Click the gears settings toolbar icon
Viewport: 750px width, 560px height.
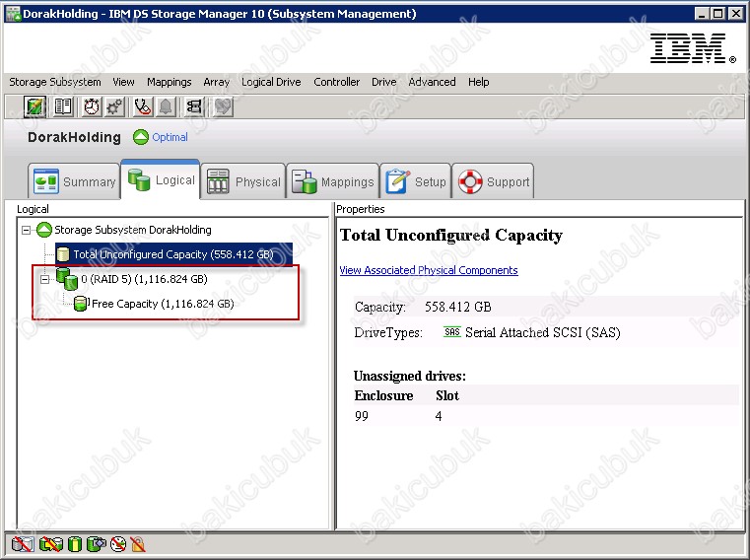[x=114, y=106]
